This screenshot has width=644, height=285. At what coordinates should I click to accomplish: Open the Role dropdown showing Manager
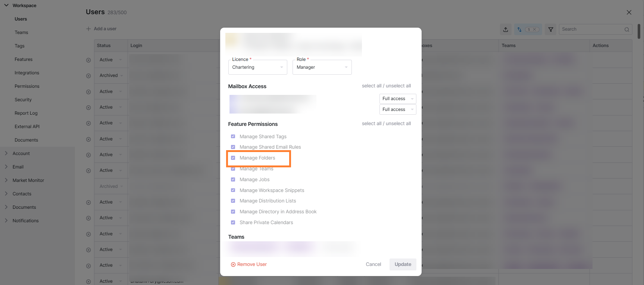tap(322, 67)
